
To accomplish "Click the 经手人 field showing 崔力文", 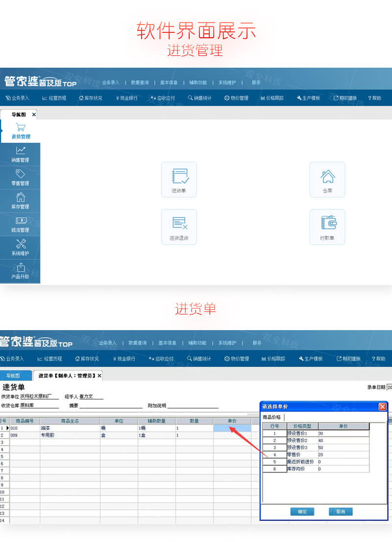I will click(91, 396).
